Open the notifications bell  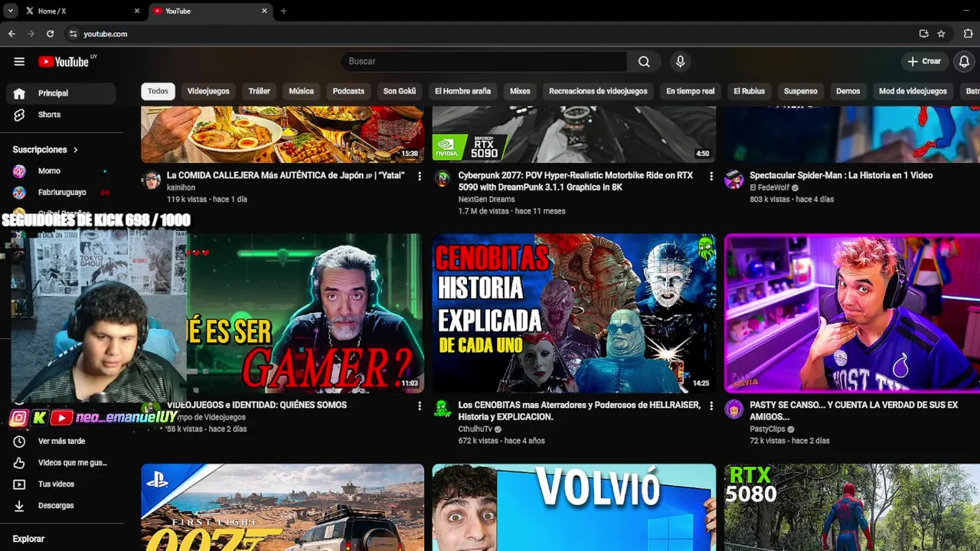point(964,62)
